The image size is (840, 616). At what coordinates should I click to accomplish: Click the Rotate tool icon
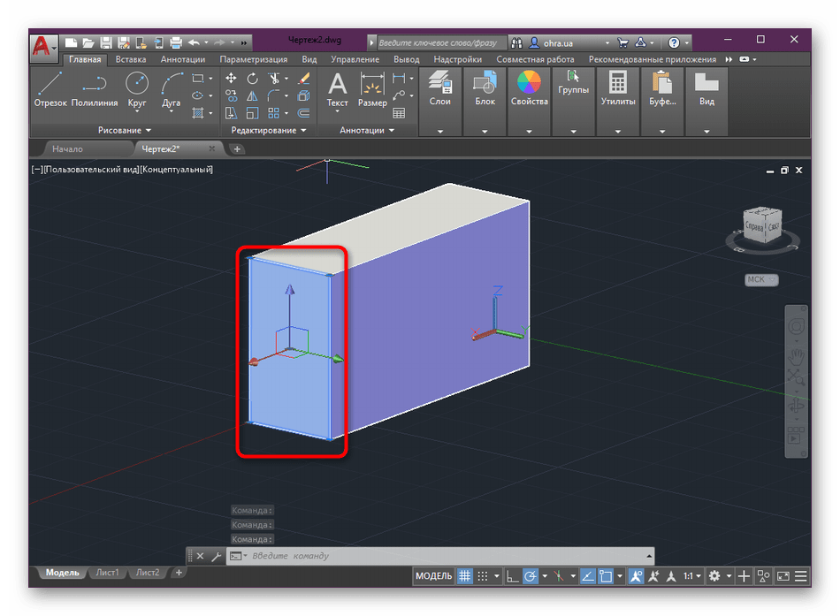[253, 79]
